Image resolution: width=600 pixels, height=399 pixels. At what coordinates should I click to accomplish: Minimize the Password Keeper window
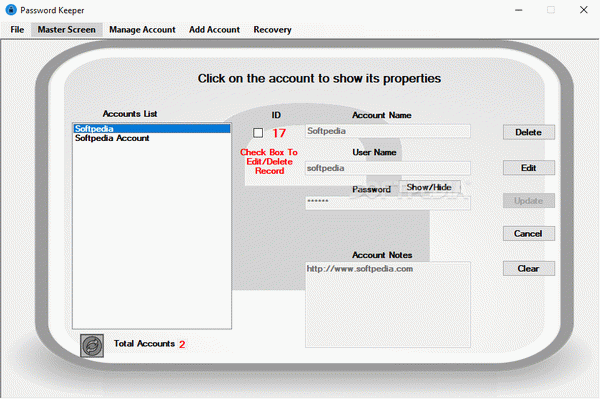(518, 10)
